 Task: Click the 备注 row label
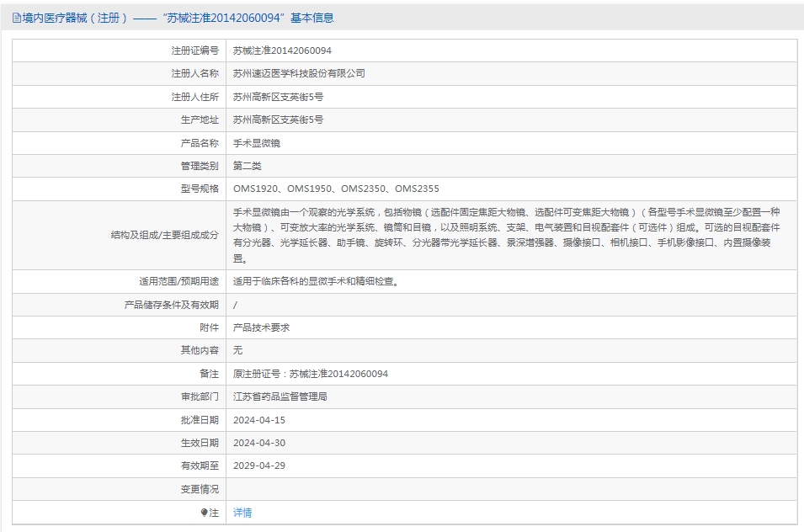(209, 374)
